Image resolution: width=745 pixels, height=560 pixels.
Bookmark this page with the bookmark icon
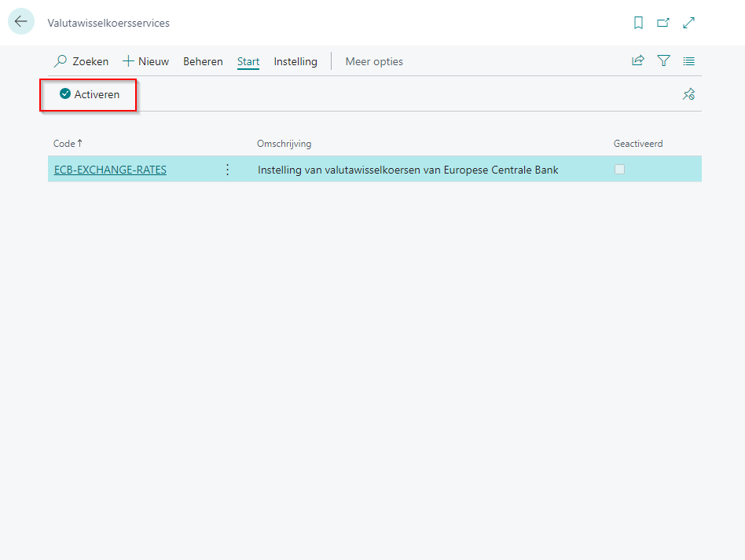click(x=638, y=23)
